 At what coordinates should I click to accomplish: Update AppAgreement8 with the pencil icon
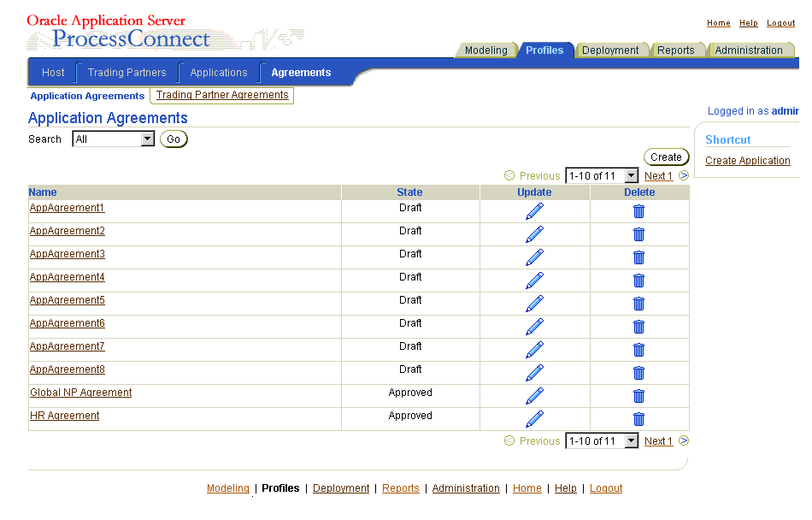(534, 373)
